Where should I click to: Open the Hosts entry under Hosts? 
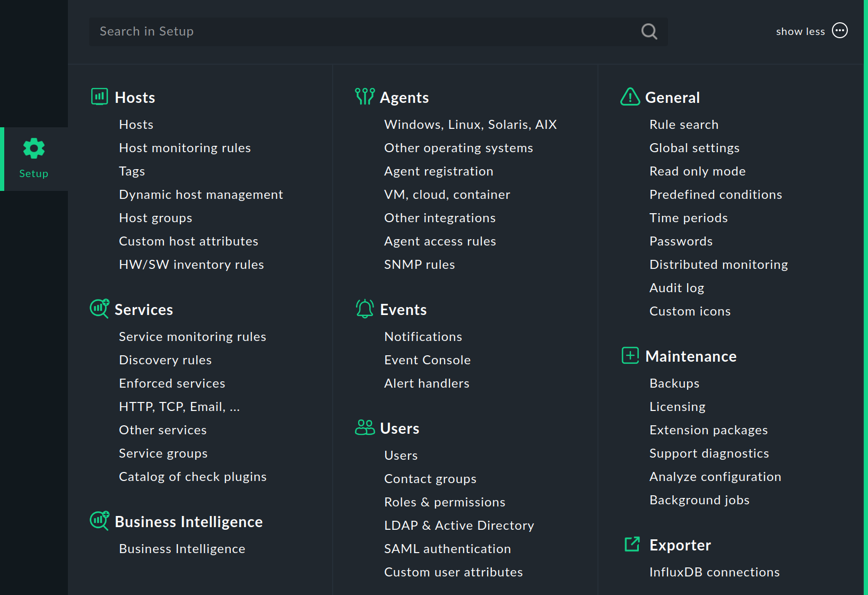coord(136,125)
